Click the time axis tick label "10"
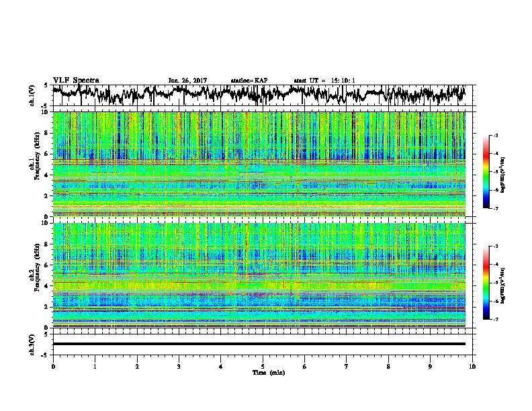The image size is (532, 411). click(x=472, y=367)
